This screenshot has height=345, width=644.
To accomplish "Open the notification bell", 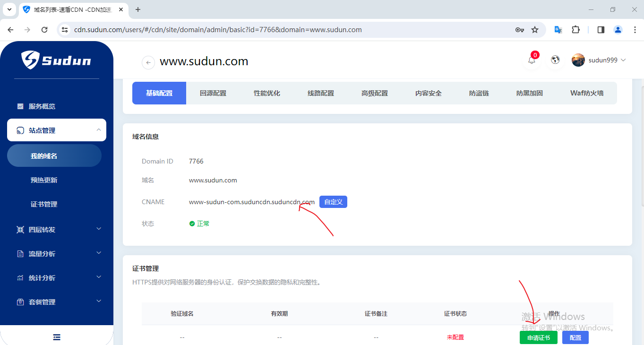I will click(x=532, y=60).
